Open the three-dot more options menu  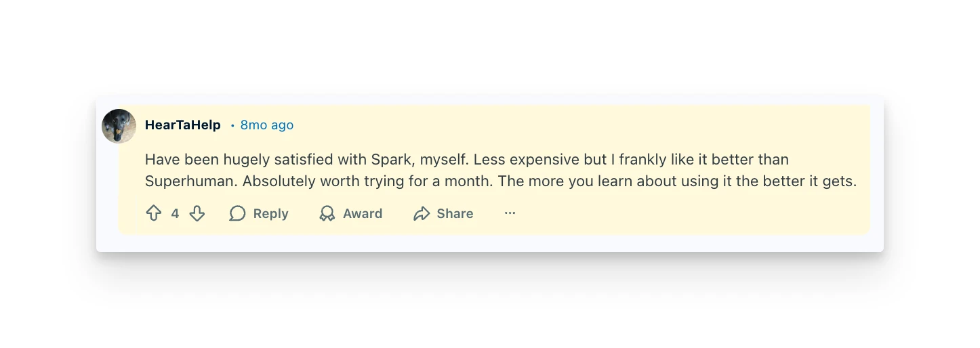pos(510,214)
